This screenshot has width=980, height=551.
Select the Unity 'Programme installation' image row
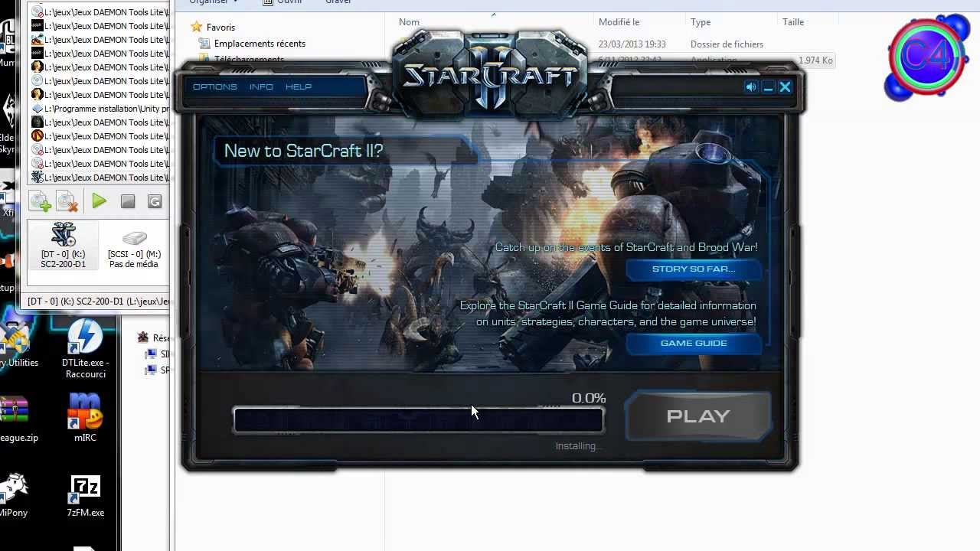100,109
